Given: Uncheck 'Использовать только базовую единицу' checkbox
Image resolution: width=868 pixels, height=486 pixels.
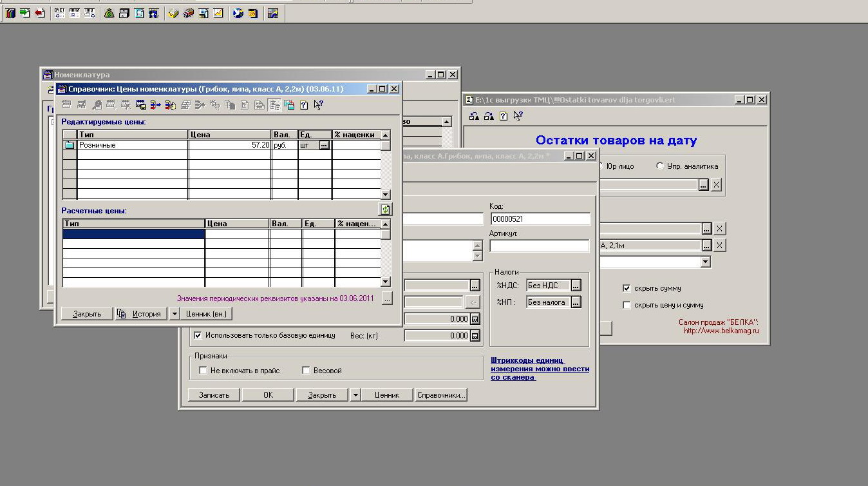Looking at the screenshot, I should (198, 335).
